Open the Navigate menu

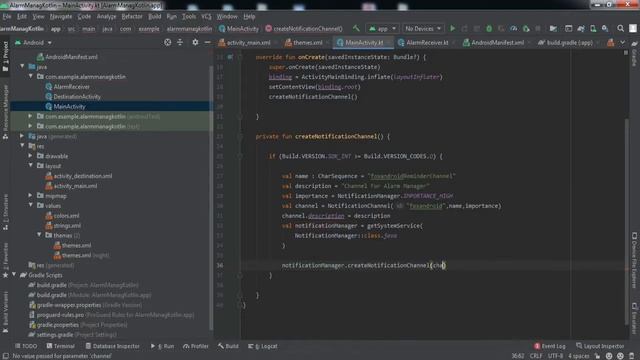coord(61,16)
